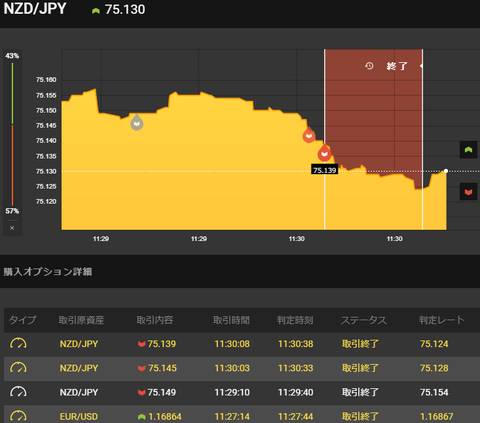The image size is (480, 423).
Task: Close the sentiment bar with the X
Action: tap(12, 228)
